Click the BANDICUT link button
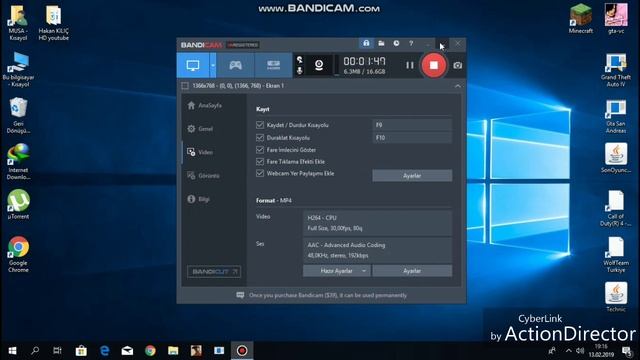Image resolution: width=640 pixels, height=360 pixels. tap(214, 272)
